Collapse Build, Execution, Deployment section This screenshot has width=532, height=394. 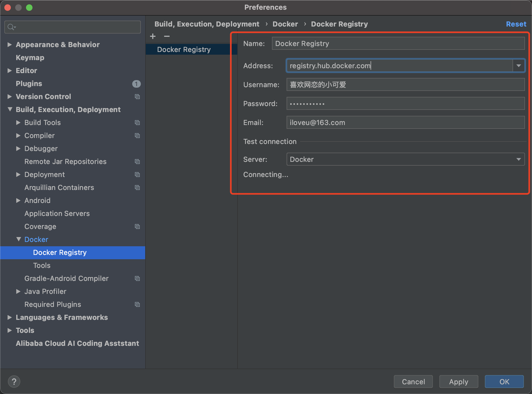tap(10, 109)
